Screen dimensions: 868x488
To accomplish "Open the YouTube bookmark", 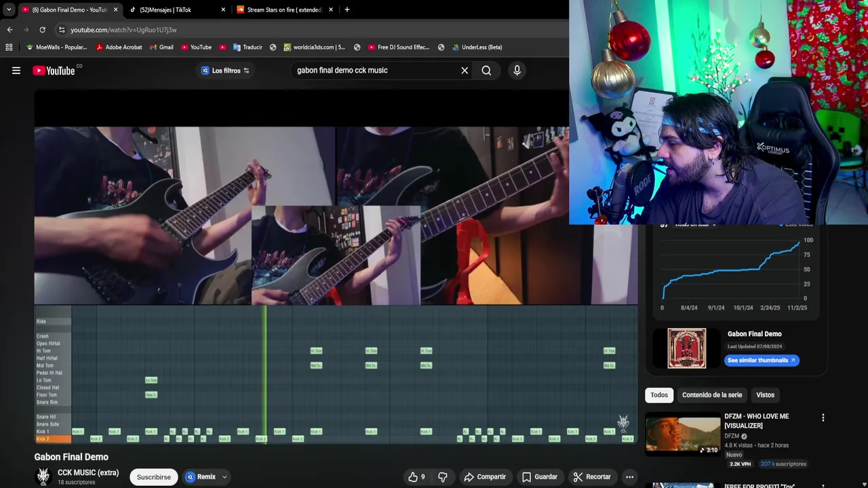I will [196, 47].
